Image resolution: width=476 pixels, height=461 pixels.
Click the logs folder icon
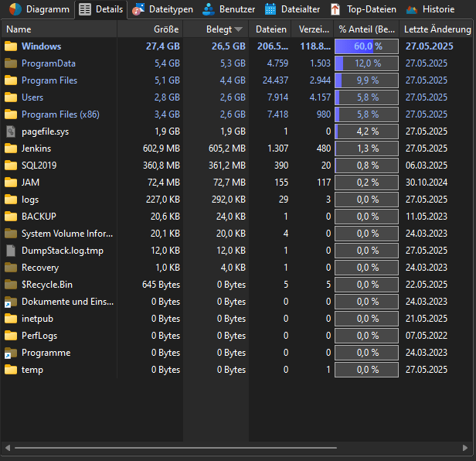[x=11, y=200]
